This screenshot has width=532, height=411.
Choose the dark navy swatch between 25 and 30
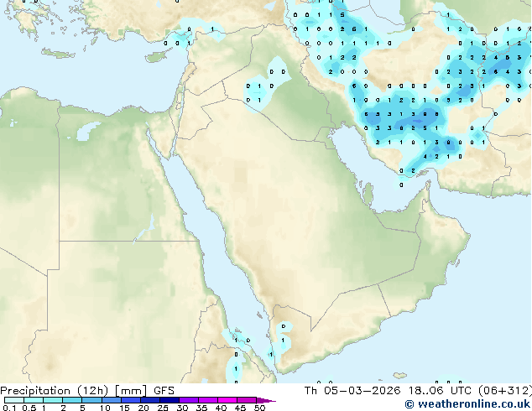click(169, 400)
